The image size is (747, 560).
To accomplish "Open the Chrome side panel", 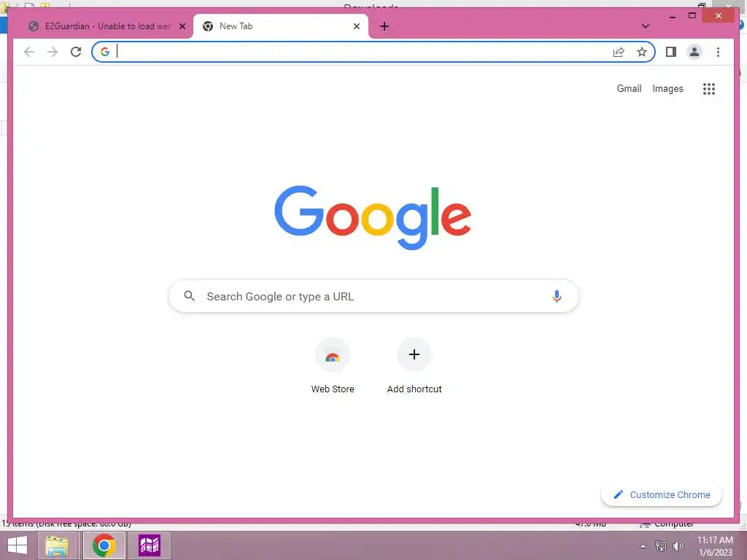I will coord(671,52).
